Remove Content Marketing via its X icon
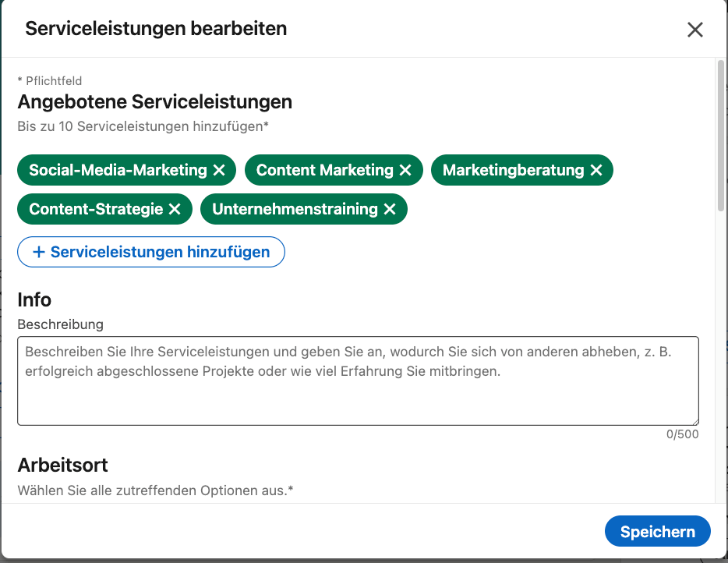This screenshot has height=563, width=728. 405,170
